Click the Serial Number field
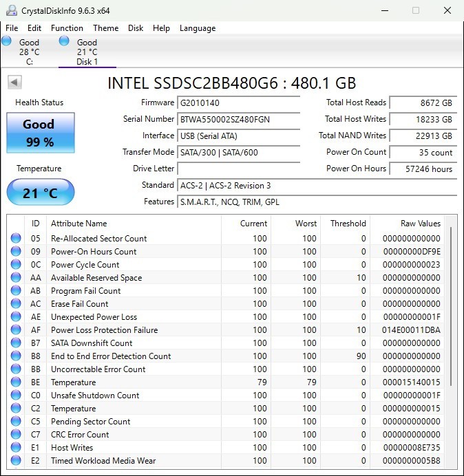The image size is (464, 476). point(238,119)
